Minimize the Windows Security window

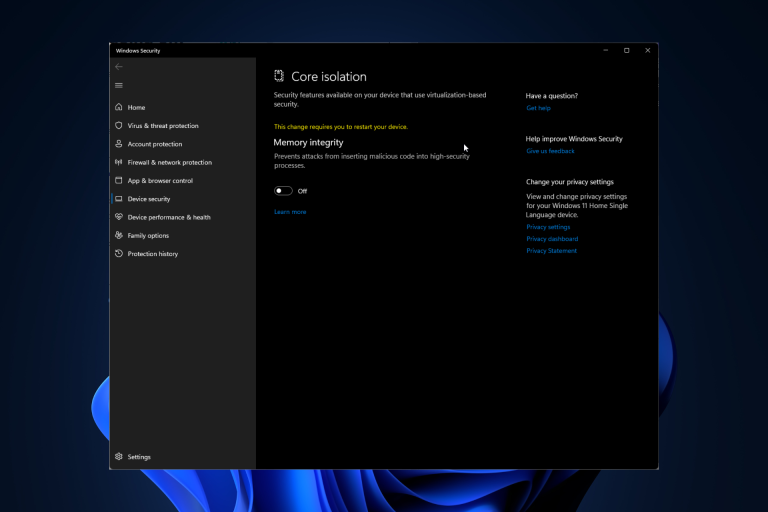(605, 50)
